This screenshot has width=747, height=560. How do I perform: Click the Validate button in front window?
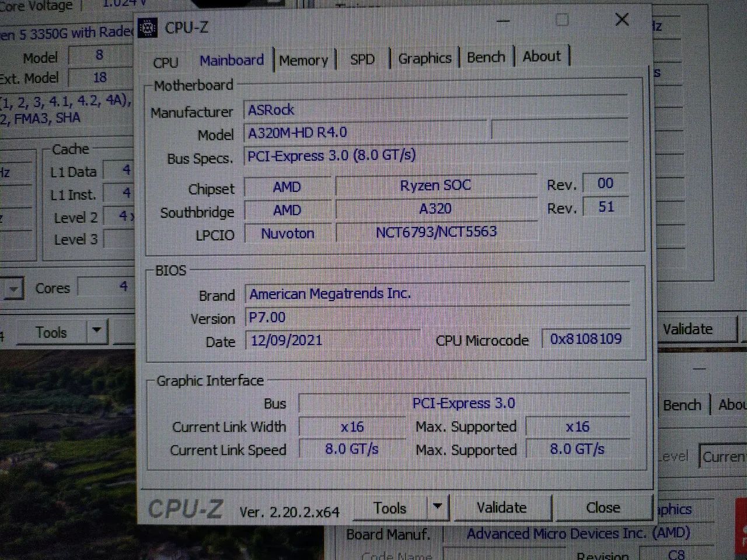pyautogui.click(x=502, y=508)
